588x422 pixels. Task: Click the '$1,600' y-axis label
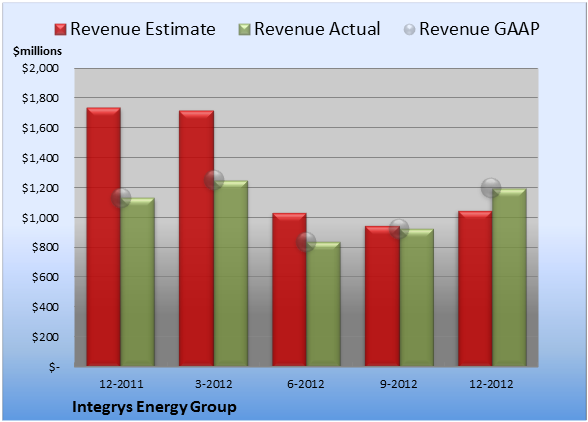pos(40,128)
